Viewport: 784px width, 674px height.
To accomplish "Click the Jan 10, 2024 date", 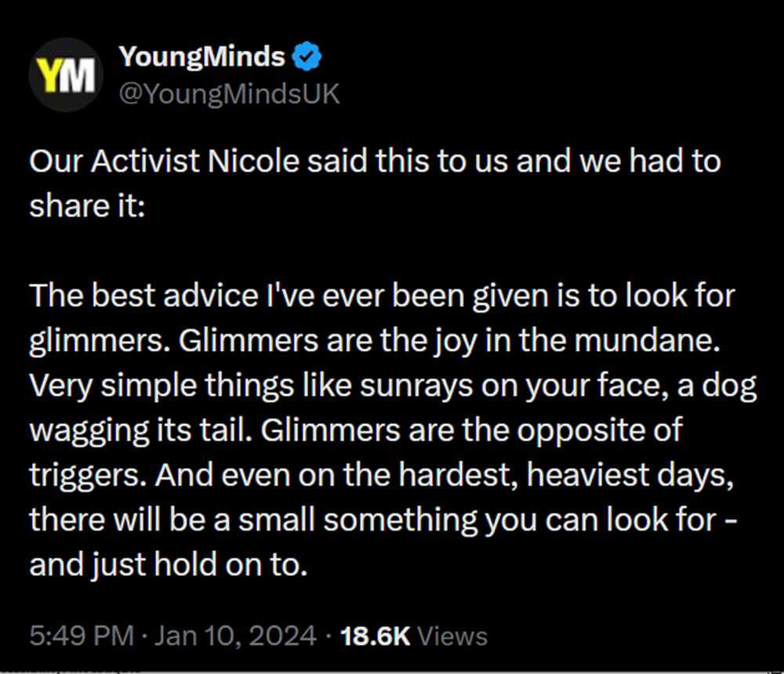I will [235, 635].
